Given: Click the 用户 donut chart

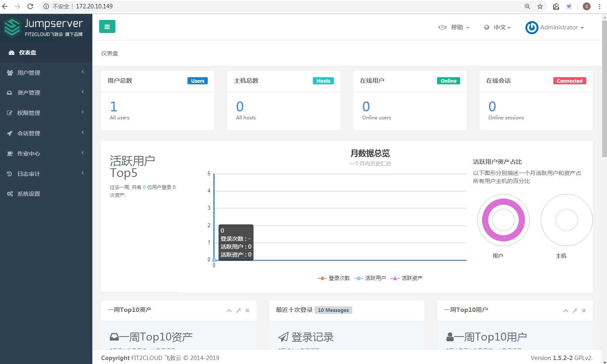Looking at the screenshot, I should (504, 220).
